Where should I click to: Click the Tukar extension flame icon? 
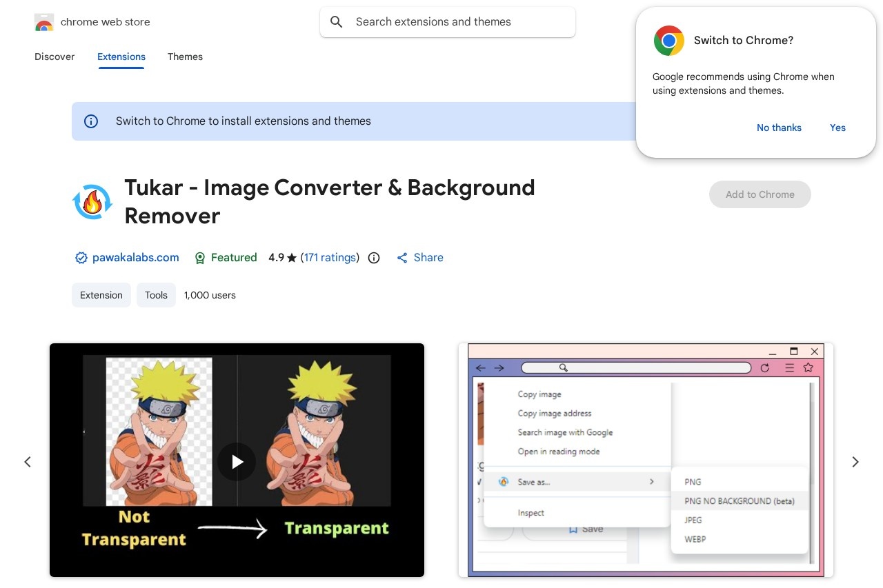tap(92, 202)
